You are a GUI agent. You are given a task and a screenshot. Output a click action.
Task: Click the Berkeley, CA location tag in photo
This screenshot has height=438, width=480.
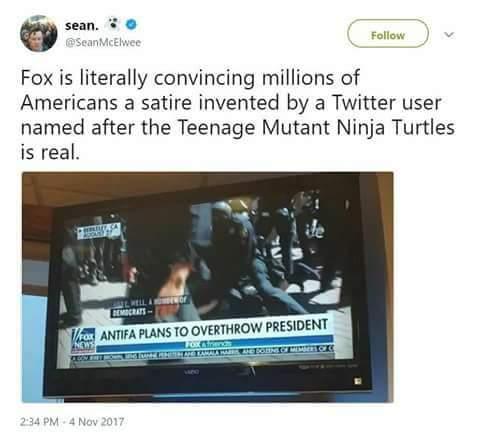pos(98,230)
